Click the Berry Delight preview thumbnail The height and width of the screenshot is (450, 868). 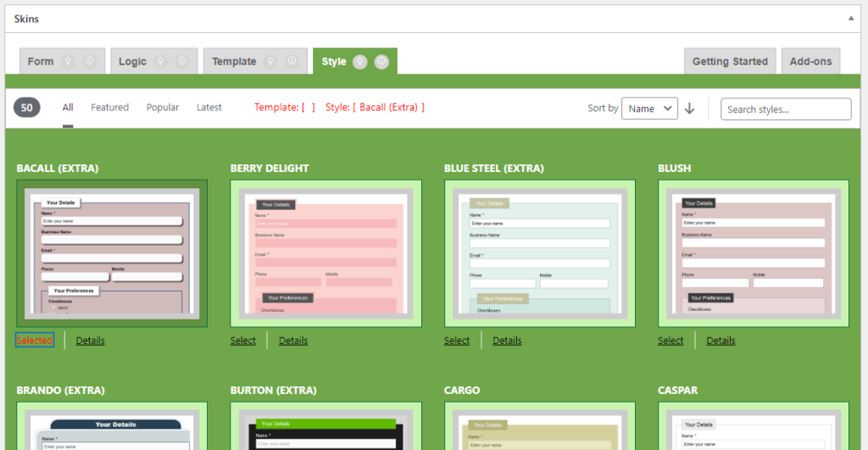325,253
